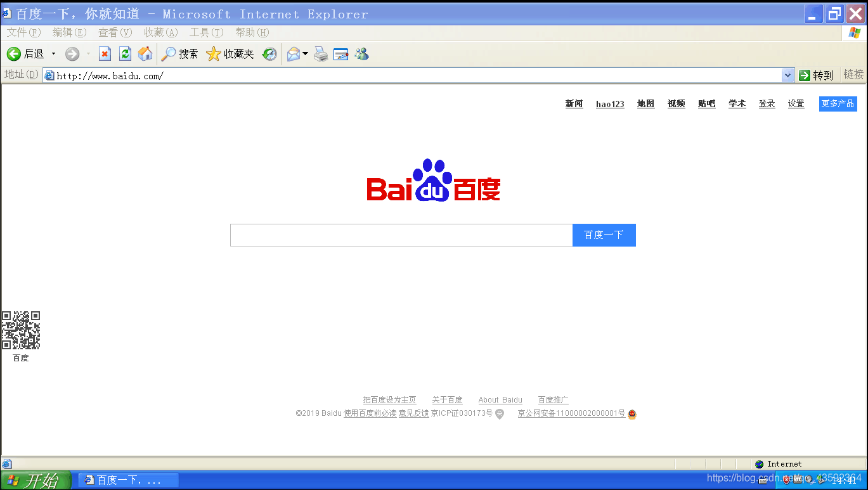This screenshot has height=490, width=868.
Task: Open the 工具 menu
Action: click(x=207, y=32)
